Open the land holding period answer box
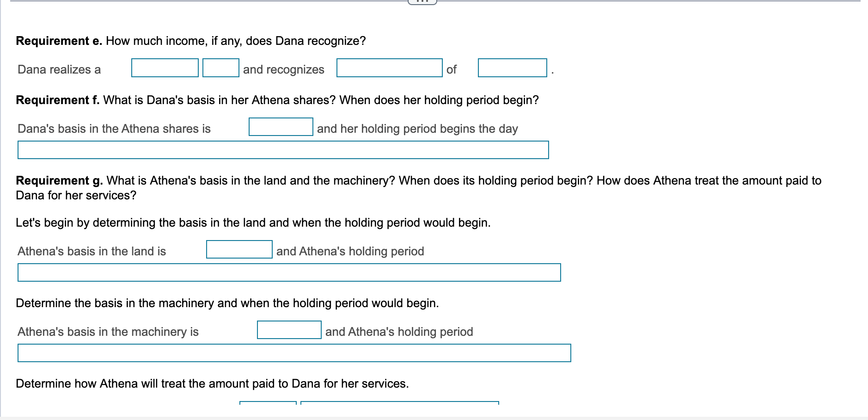 click(289, 272)
